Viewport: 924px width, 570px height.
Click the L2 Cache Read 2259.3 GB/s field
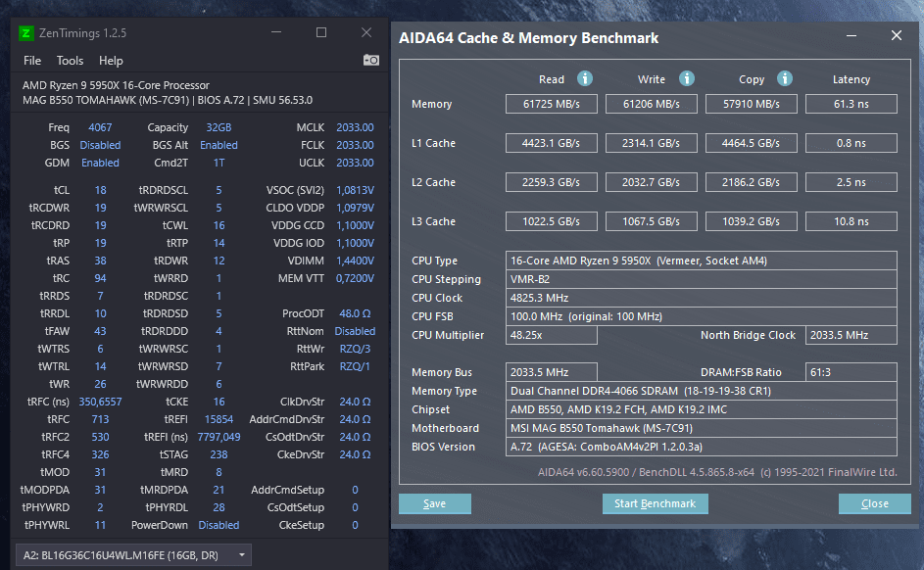coord(551,182)
